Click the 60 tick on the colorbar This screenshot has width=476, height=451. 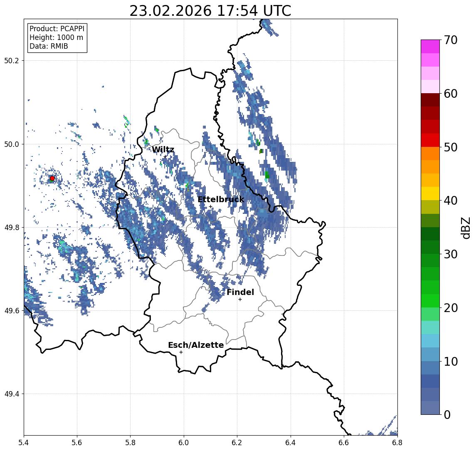451,94
